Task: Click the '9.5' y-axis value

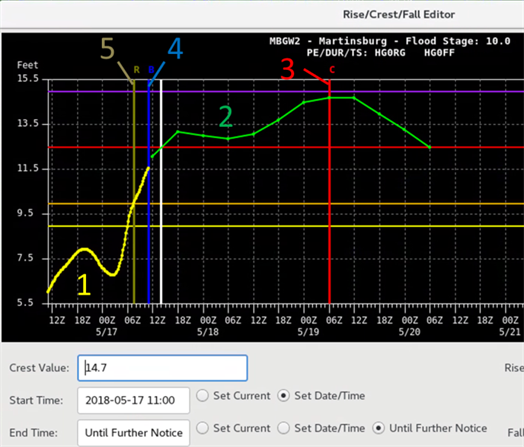Action: 25,213
